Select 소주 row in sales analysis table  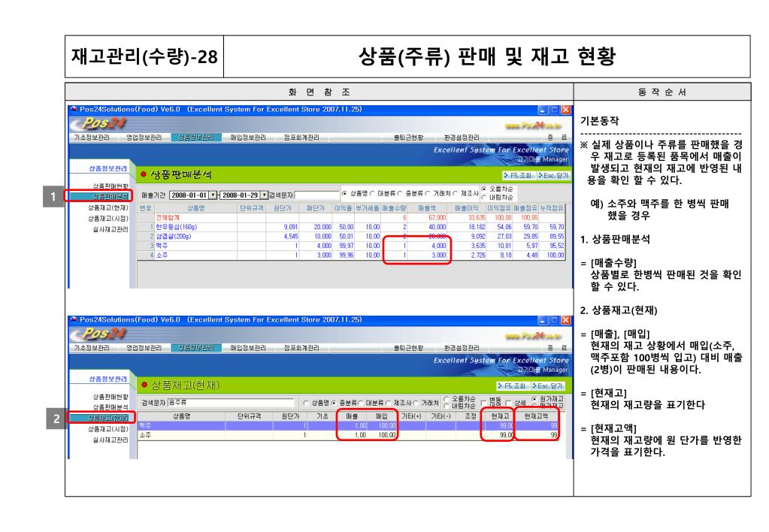[x=351, y=255]
